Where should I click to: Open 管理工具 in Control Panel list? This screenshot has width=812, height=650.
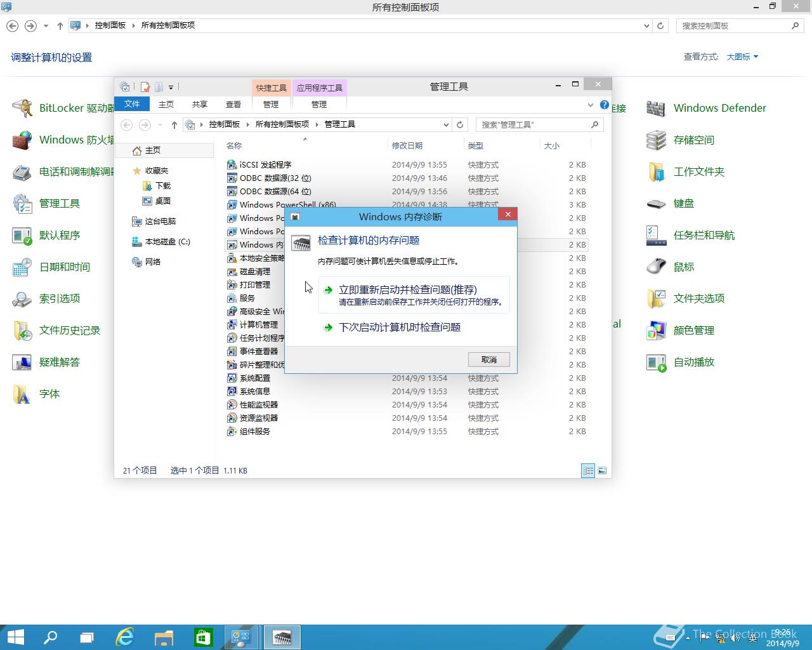coord(46,203)
